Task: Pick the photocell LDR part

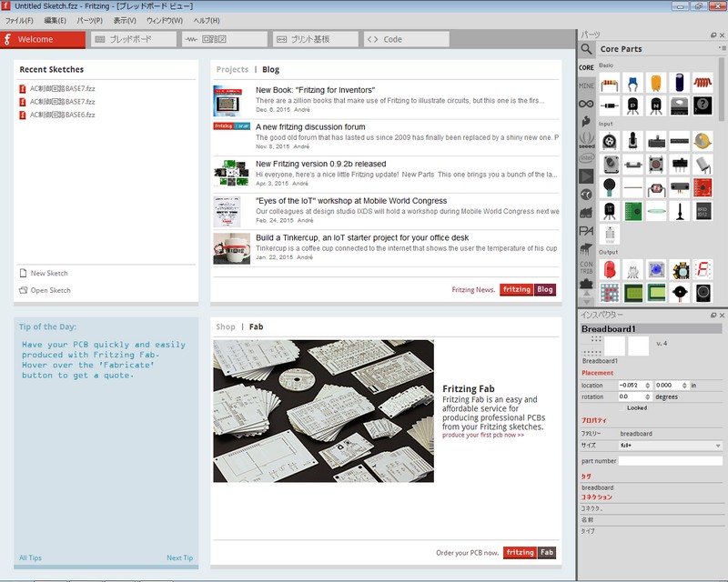Action: tap(656, 188)
